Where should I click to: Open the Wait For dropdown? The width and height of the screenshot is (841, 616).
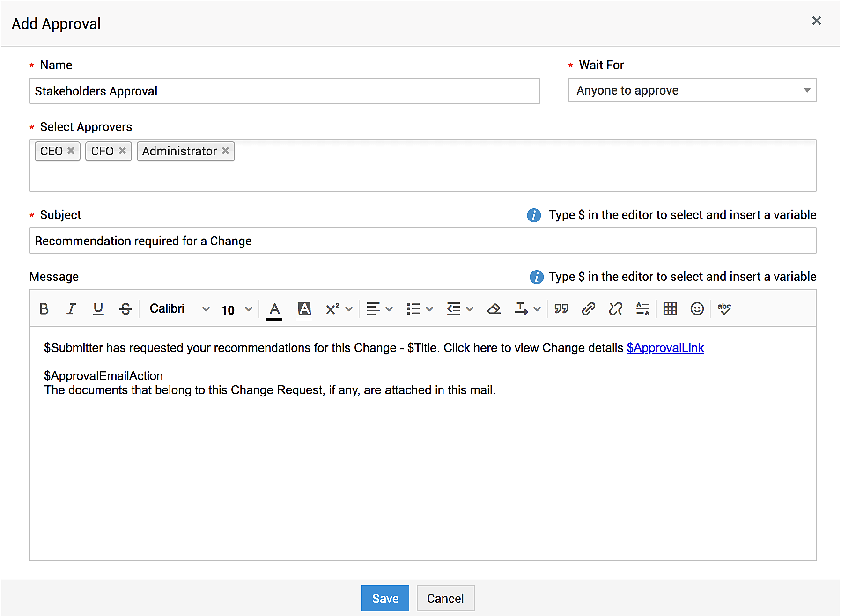pyautogui.click(x=692, y=90)
